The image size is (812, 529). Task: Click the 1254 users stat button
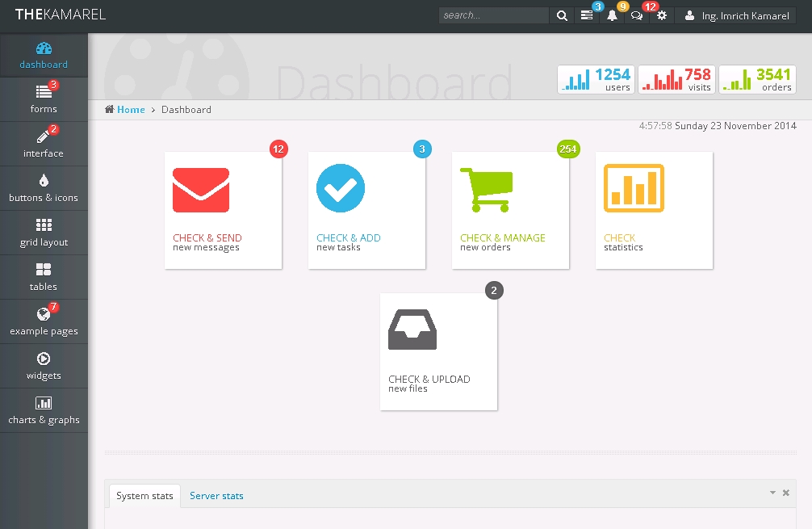tap(596, 79)
